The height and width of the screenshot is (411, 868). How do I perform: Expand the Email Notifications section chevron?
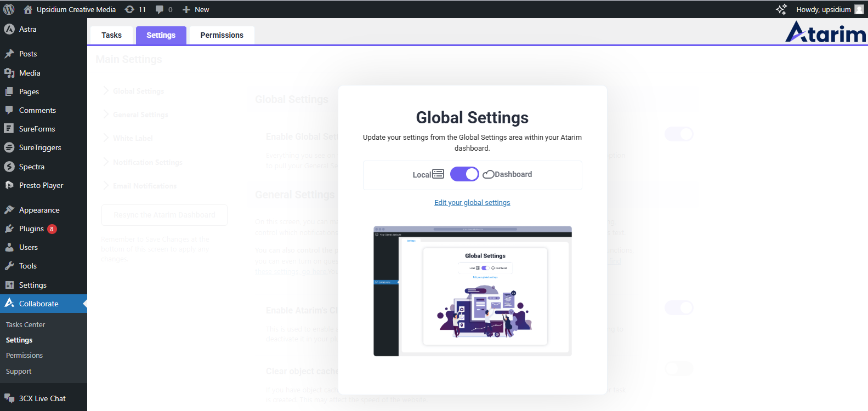(106, 185)
